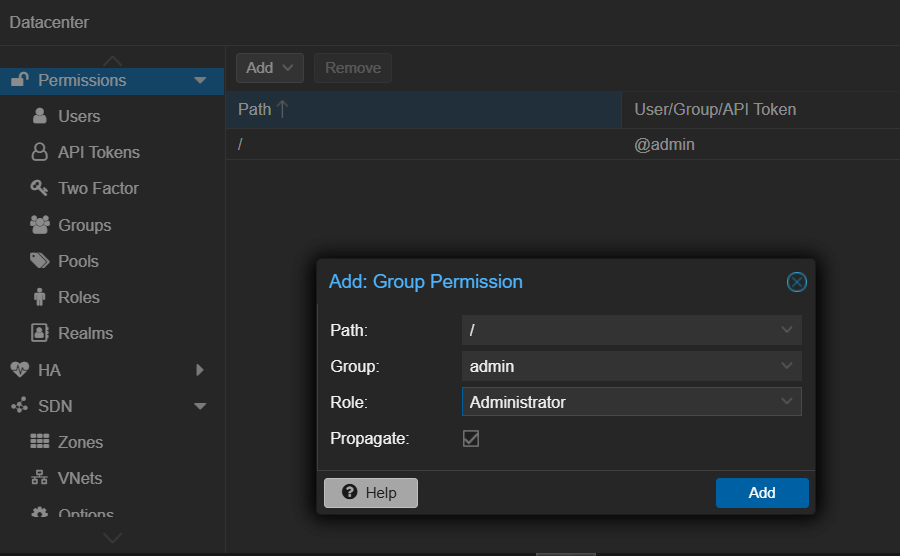
Task: Click the Pools tags icon
Action: 40,261
